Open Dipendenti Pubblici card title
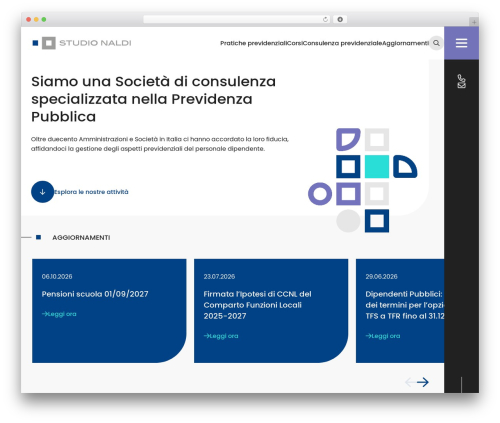 (x=405, y=305)
